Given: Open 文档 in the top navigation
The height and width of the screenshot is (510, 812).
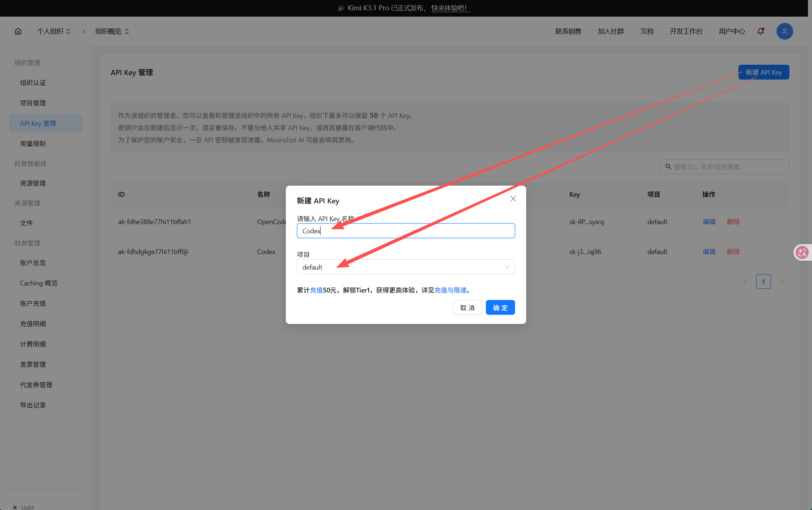Looking at the screenshot, I should tap(647, 31).
